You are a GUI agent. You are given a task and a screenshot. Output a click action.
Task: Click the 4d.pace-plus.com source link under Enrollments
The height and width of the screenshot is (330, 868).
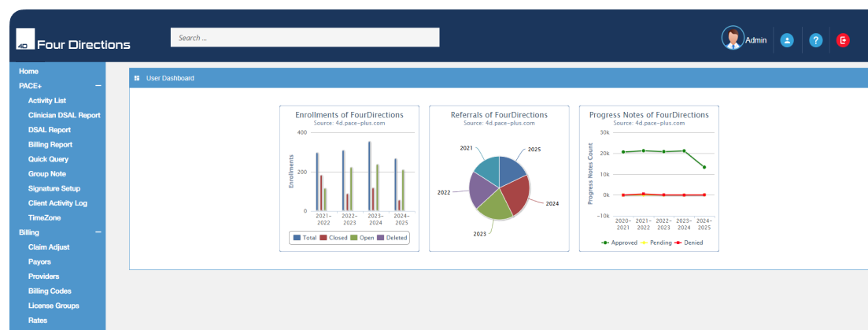[x=349, y=123]
